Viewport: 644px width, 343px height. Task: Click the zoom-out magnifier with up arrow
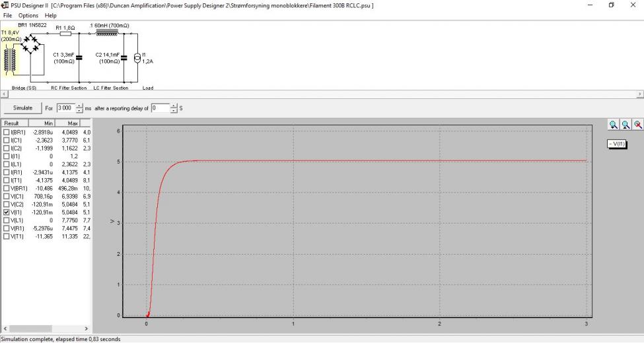click(626, 125)
